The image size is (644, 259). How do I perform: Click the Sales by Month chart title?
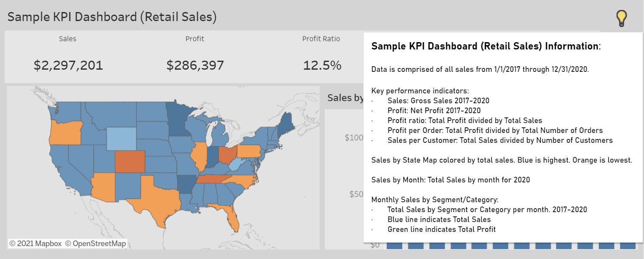point(345,98)
